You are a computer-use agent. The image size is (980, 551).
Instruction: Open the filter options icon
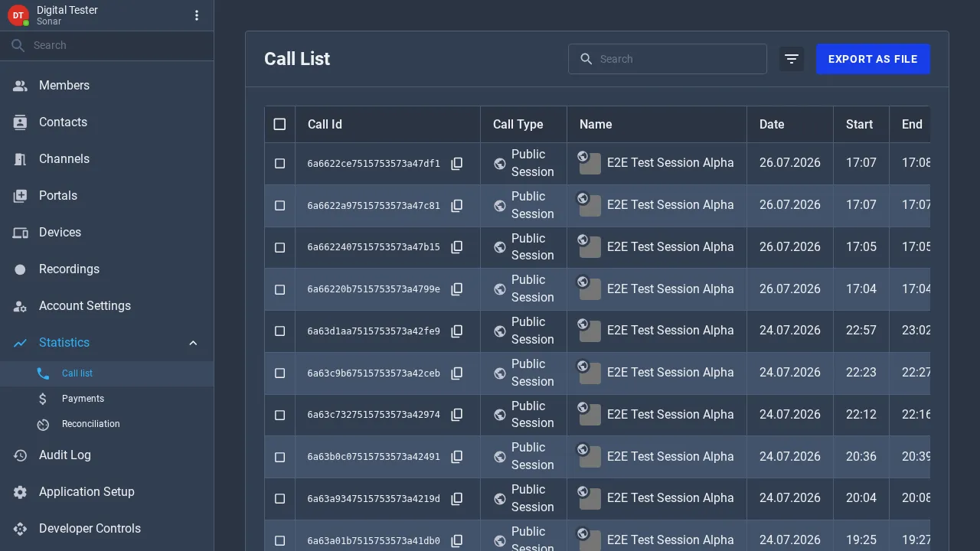click(792, 59)
